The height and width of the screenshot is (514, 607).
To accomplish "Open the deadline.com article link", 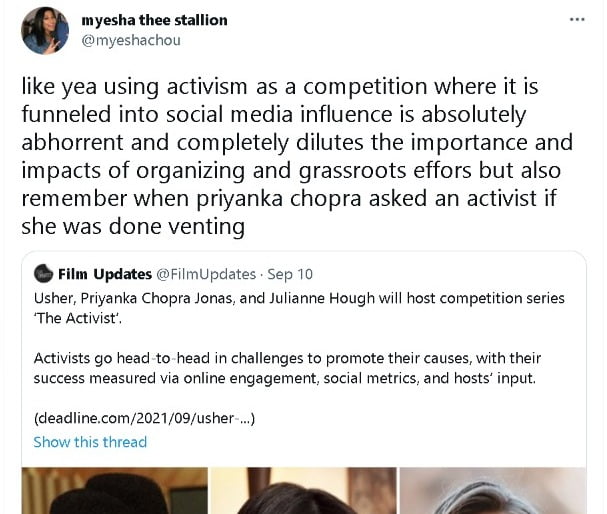I will (144, 418).
